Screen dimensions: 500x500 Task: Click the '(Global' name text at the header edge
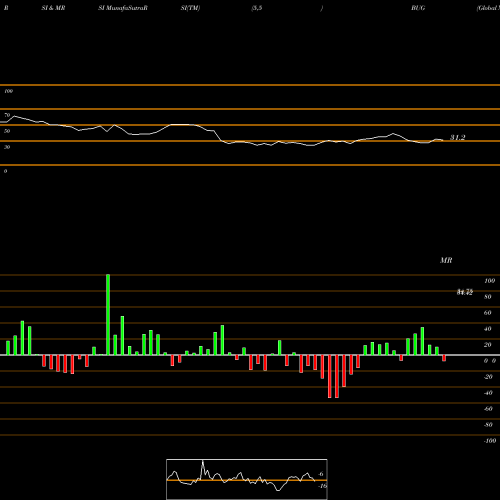488,8
